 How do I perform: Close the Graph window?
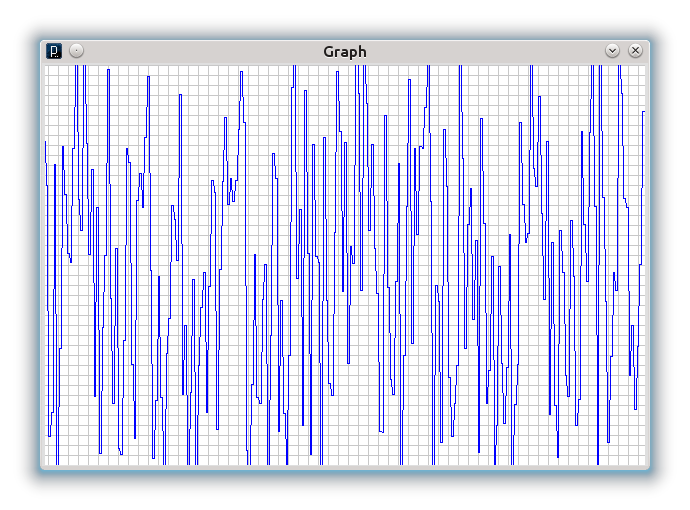click(635, 51)
